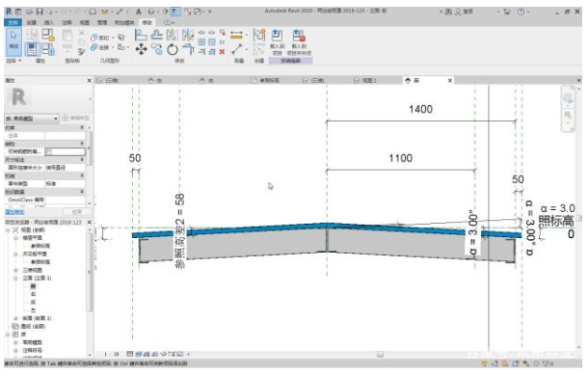The image size is (588, 374).
Task: Open the family type selector dropdown
Action: point(32,119)
